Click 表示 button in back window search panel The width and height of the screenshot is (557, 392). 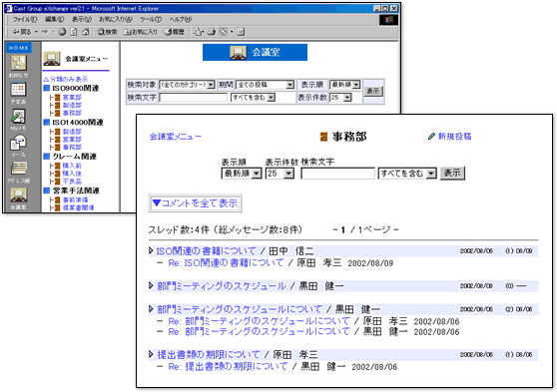[373, 91]
